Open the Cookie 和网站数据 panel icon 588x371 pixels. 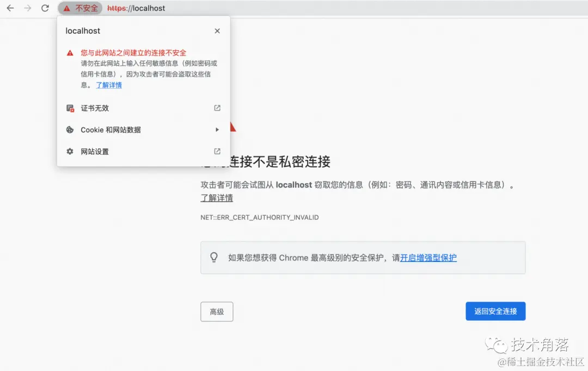coord(70,130)
